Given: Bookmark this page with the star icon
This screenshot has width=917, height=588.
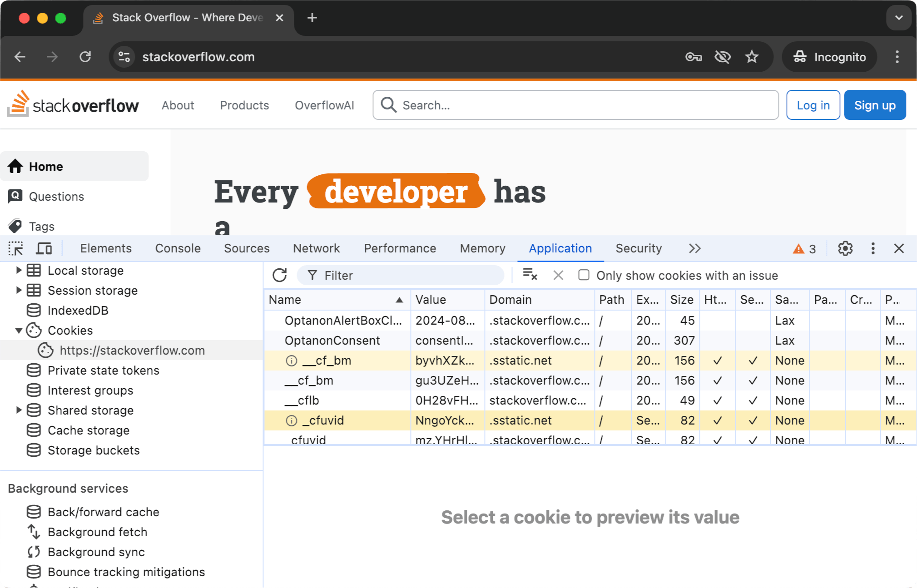Looking at the screenshot, I should point(752,57).
